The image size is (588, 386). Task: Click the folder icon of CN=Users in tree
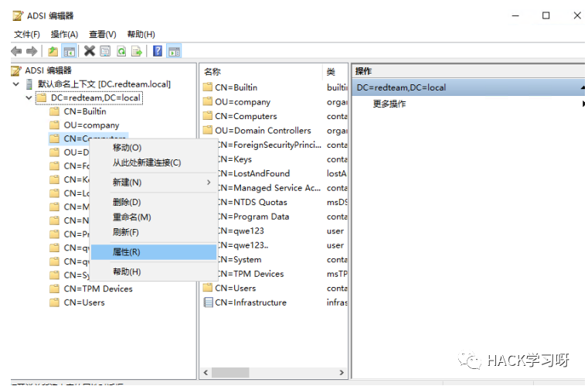click(55, 302)
